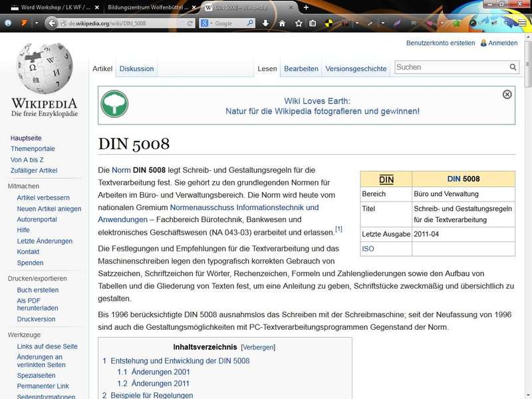Dismiss the Wiki Loves Earth banner
This screenshot has width=532, height=399.
(507, 94)
